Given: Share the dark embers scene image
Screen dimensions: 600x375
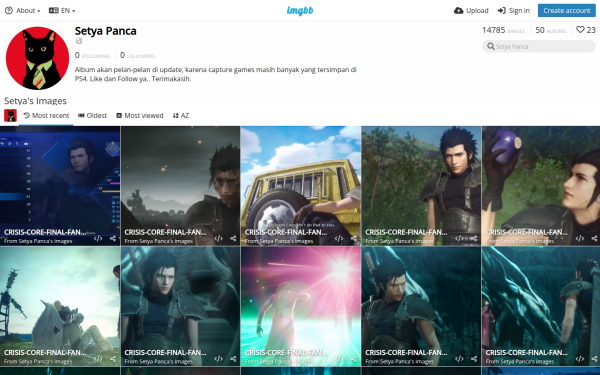Looking at the screenshot, I should (x=233, y=238).
